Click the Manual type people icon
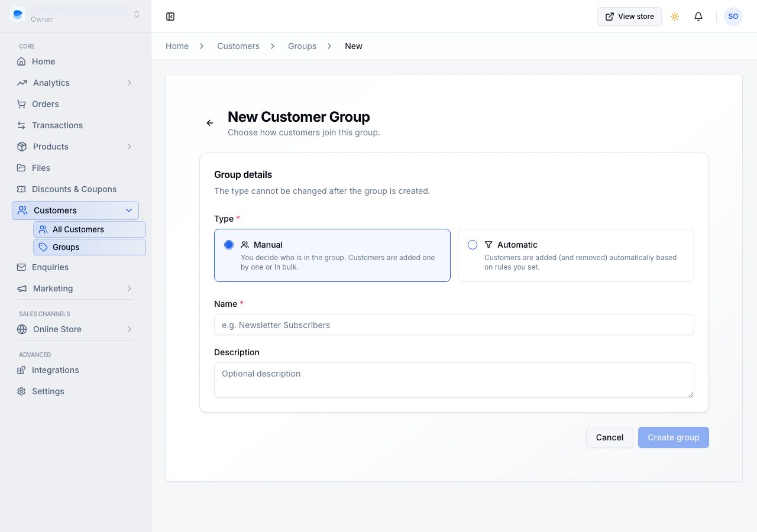 point(245,245)
